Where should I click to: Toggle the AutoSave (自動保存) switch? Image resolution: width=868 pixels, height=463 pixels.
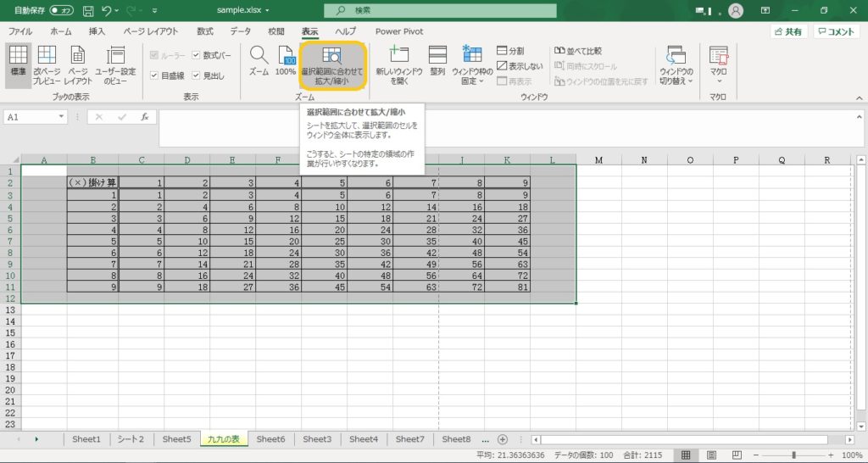tap(61, 10)
